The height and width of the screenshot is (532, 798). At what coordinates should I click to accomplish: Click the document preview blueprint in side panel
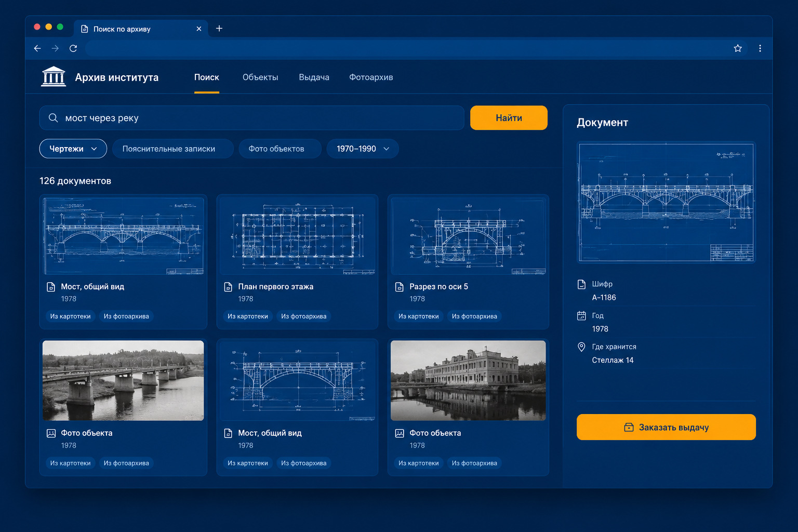tap(666, 203)
